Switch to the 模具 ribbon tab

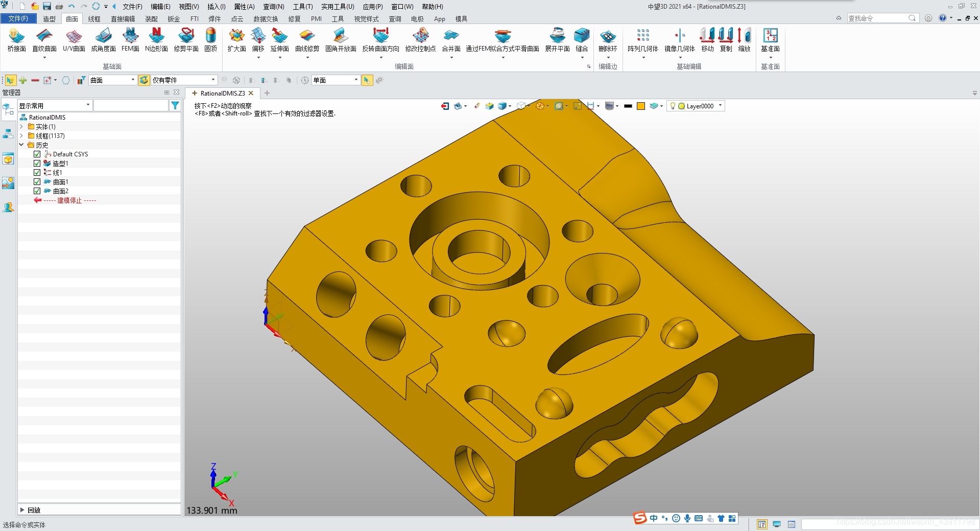point(461,19)
